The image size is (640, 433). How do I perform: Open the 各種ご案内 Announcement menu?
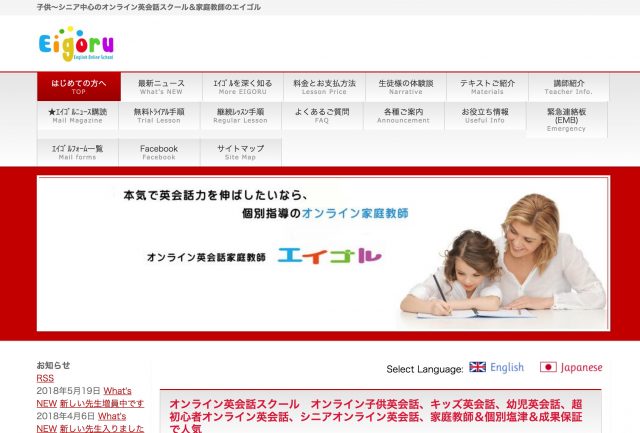pos(403,115)
